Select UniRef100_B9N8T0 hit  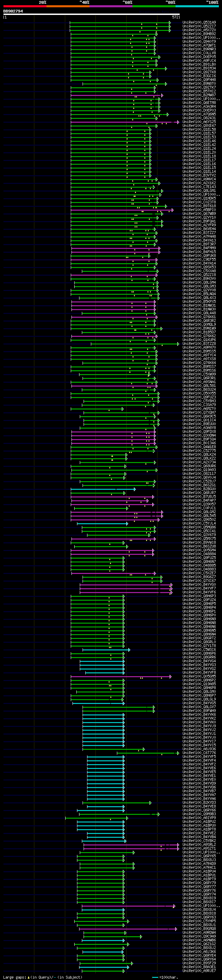199,84
